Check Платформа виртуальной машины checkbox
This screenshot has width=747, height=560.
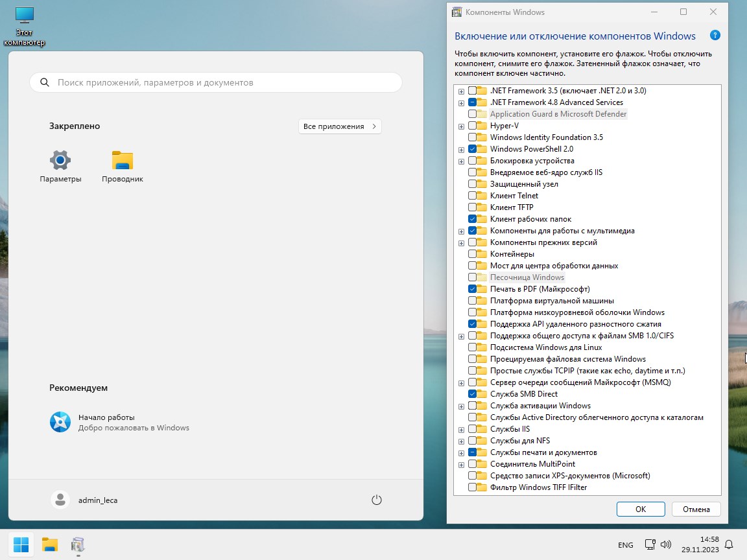(472, 301)
